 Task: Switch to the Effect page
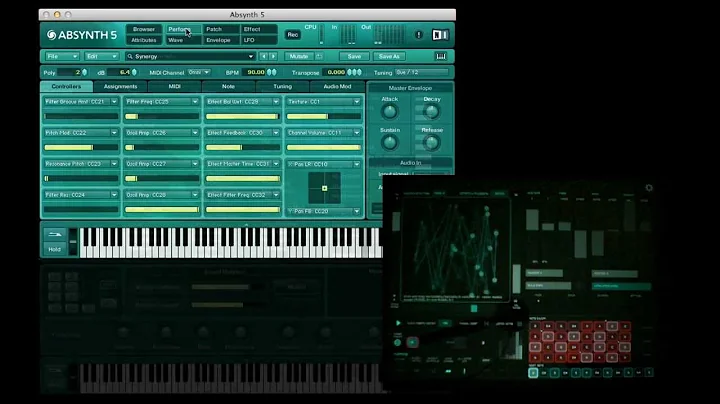[259, 29]
